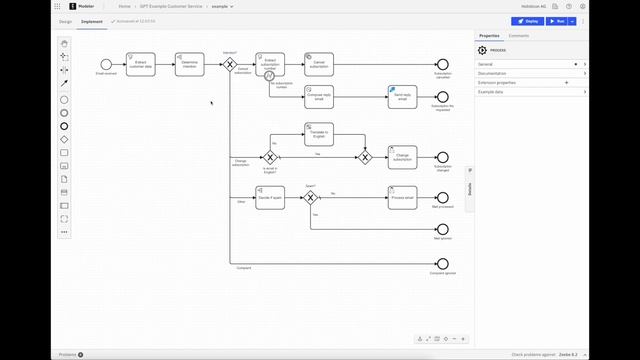Click the blue Deploy button
Screen dimensions: 640x360
[x=527, y=21]
